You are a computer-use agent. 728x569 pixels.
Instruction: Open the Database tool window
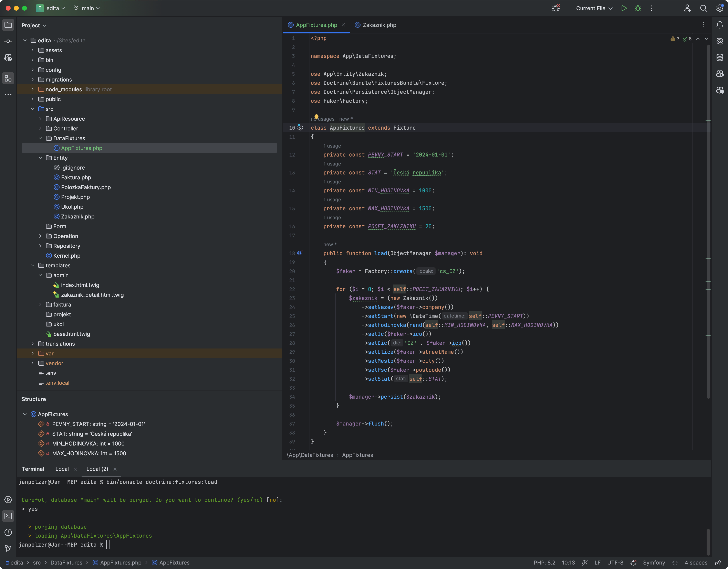[x=719, y=57]
